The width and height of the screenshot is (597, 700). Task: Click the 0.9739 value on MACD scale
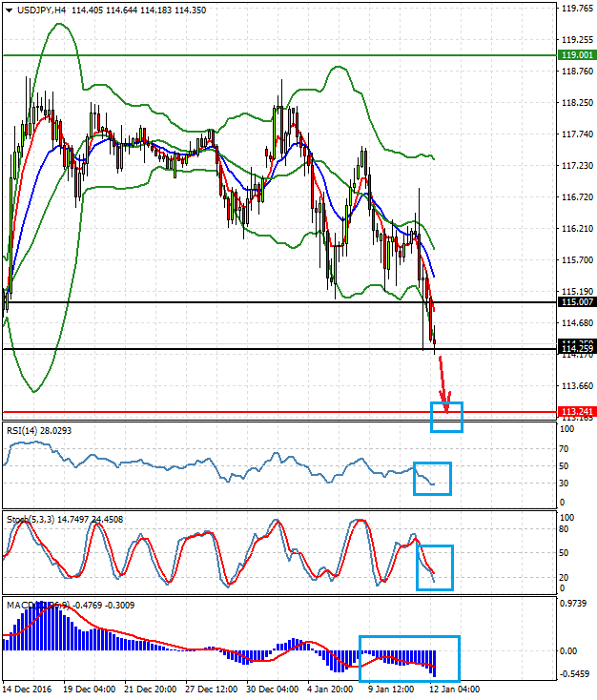[573, 604]
